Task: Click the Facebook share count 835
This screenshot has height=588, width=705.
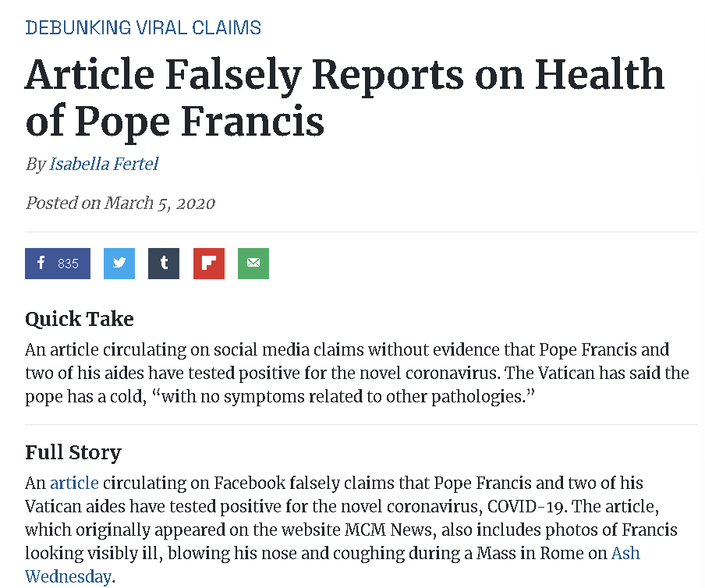Action: click(69, 264)
